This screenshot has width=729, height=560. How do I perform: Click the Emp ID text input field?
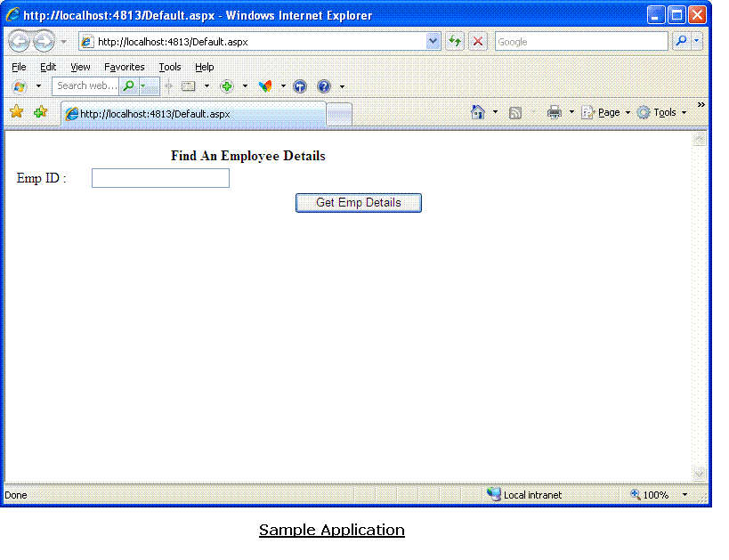[160, 178]
